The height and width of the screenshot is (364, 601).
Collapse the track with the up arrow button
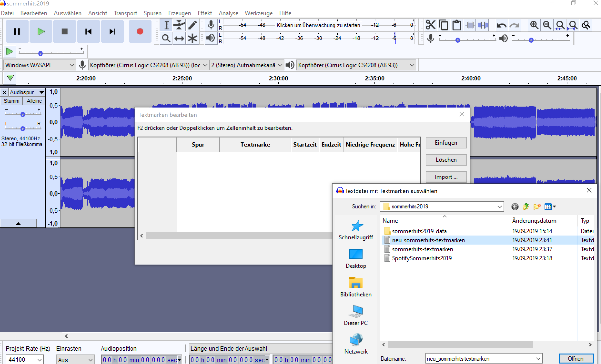click(x=18, y=223)
